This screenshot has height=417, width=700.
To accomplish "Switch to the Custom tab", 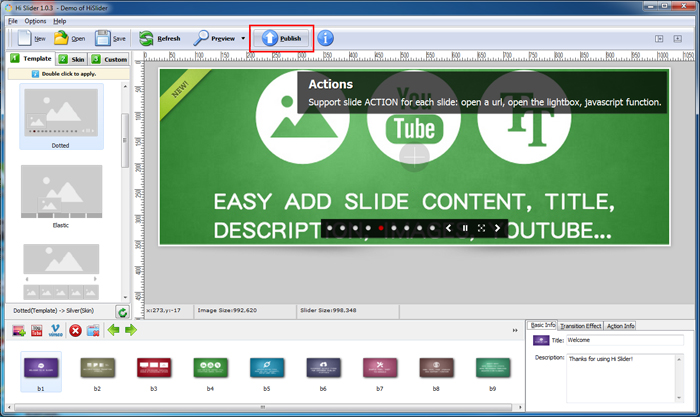I will click(109, 59).
